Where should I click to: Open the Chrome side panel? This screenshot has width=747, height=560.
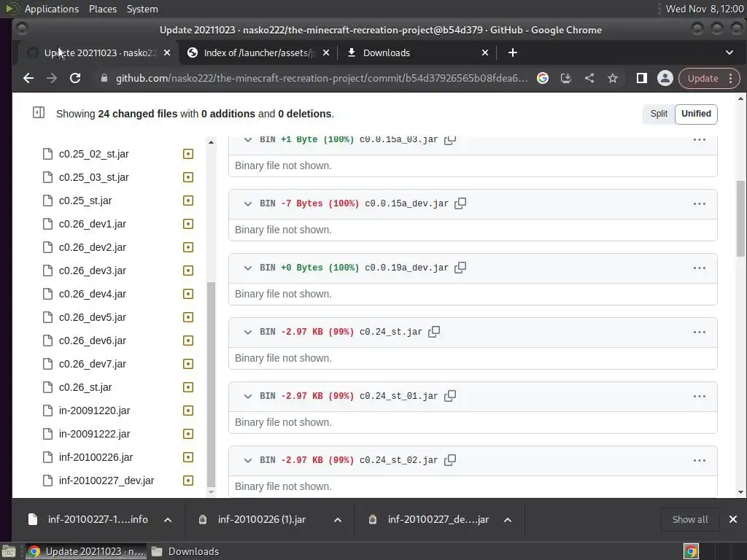[642, 78]
